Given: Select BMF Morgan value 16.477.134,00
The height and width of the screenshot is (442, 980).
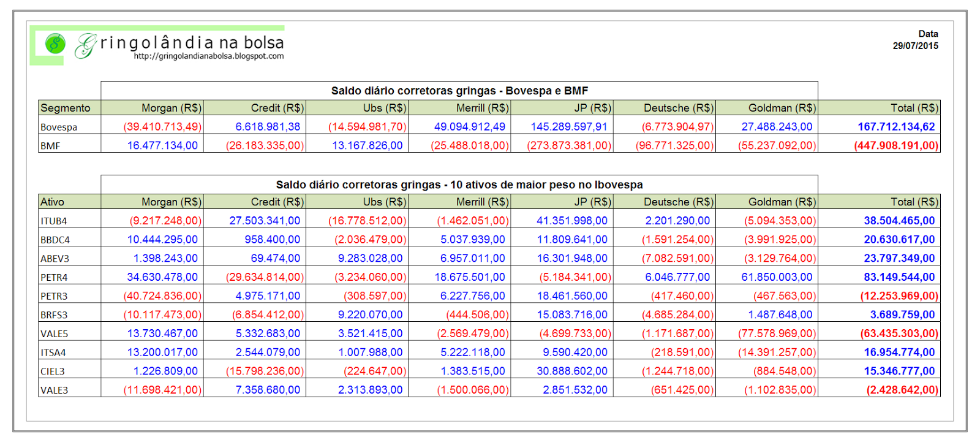Looking at the screenshot, I should pyautogui.click(x=162, y=146).
